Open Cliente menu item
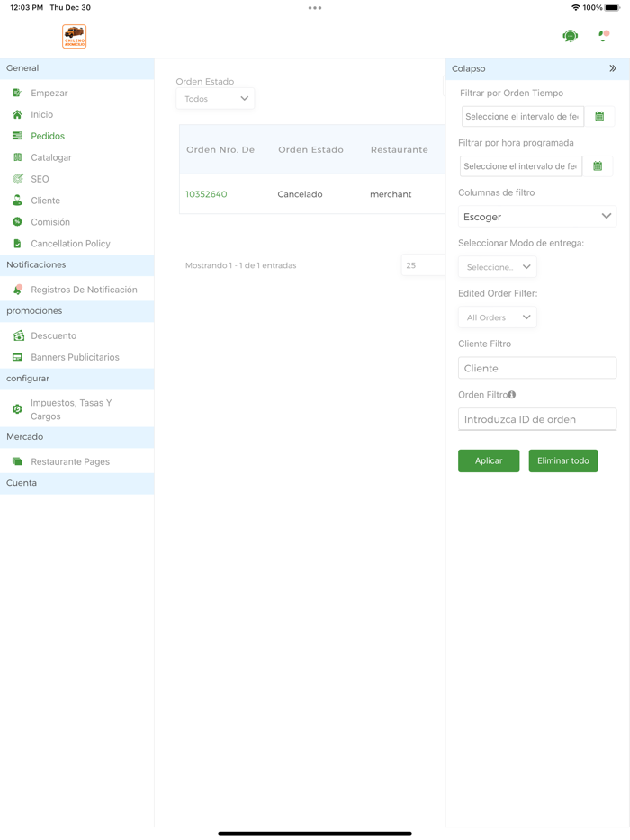The height and width of the screenshot is (840, 630). 46,201
